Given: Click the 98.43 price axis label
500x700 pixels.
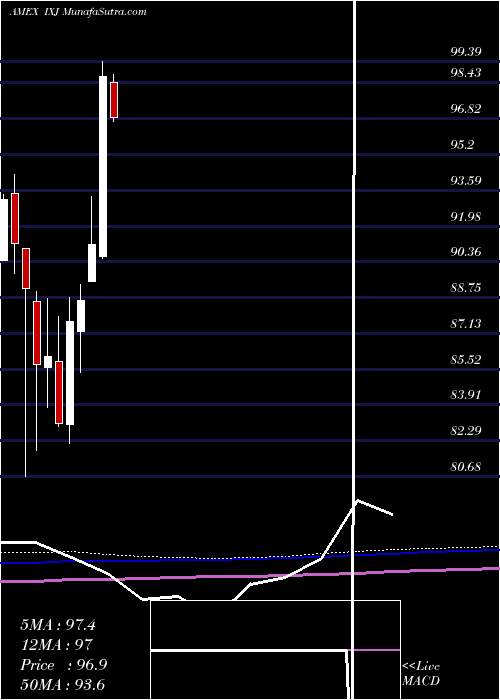Looking at the screenshot, I should coord(466,73).
